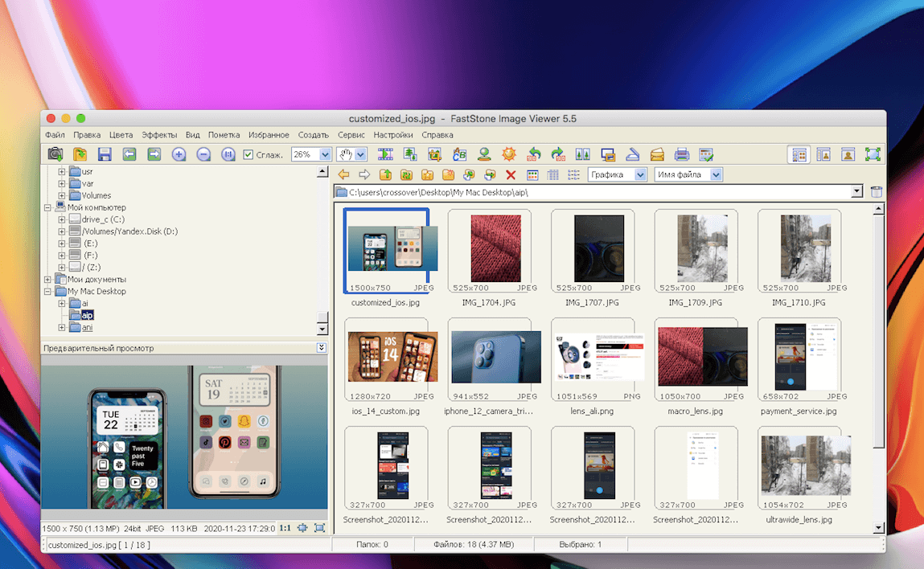Image resolution: width=924 pixels, height=569 pixels.
Task: Open the Имя файла sort dropdown
Action: tap(716, 174)
